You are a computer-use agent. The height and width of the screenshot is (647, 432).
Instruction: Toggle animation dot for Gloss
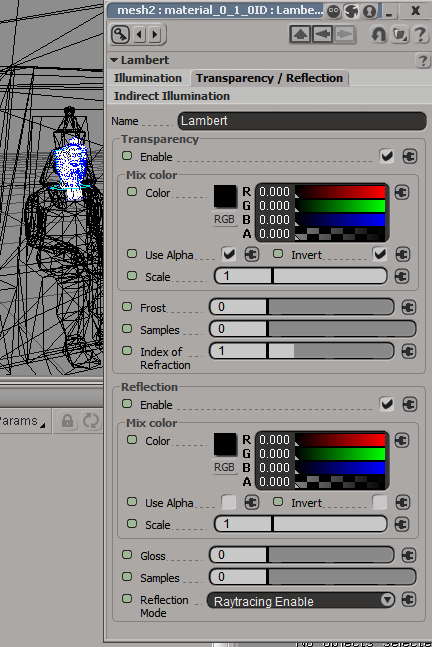[x=127, y=555]
